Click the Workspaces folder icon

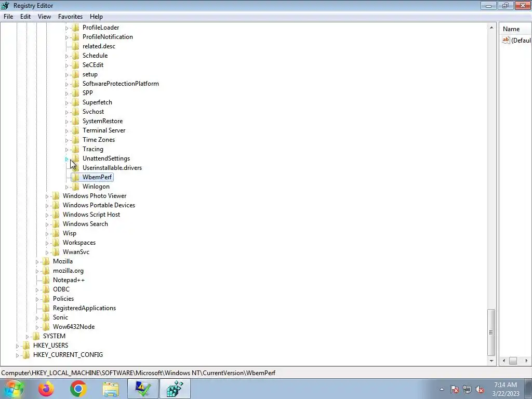coord(56,243)
